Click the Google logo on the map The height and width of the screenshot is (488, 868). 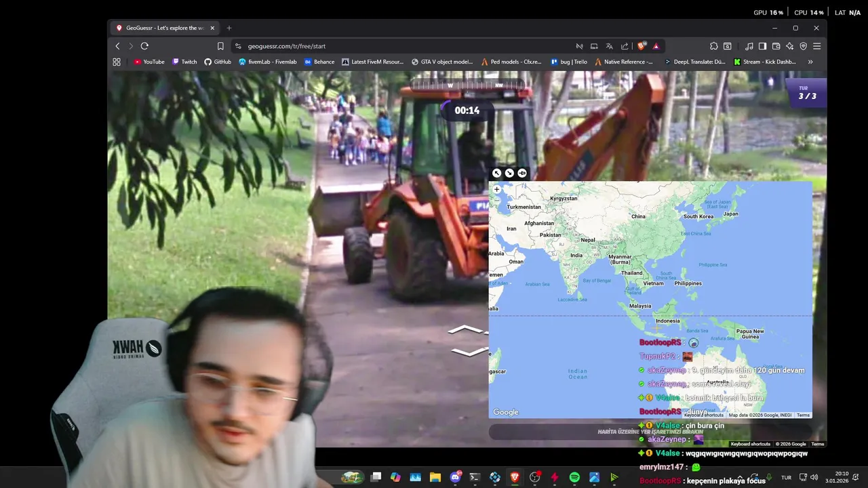[x=506, y=412]
